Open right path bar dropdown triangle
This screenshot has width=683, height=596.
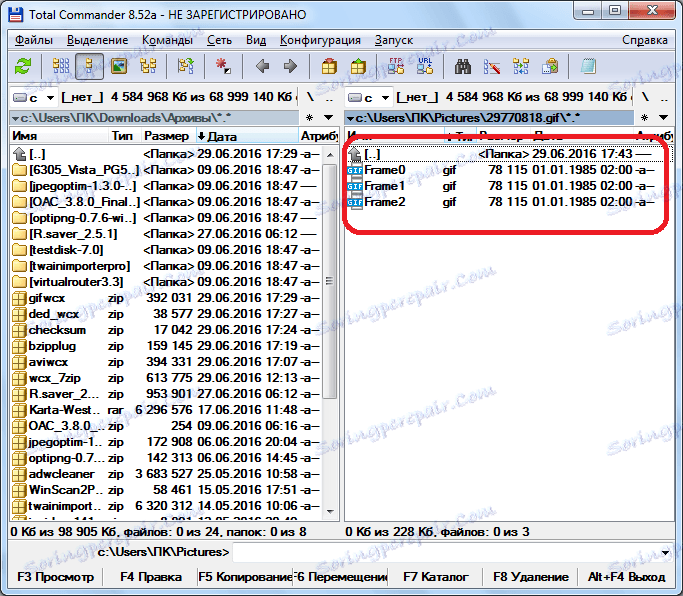point(350,118)
